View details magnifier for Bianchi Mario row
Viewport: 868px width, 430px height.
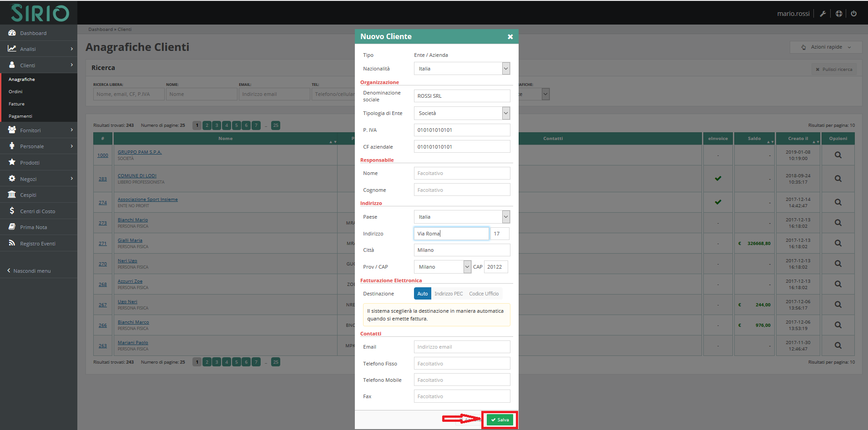pos(838,223)
